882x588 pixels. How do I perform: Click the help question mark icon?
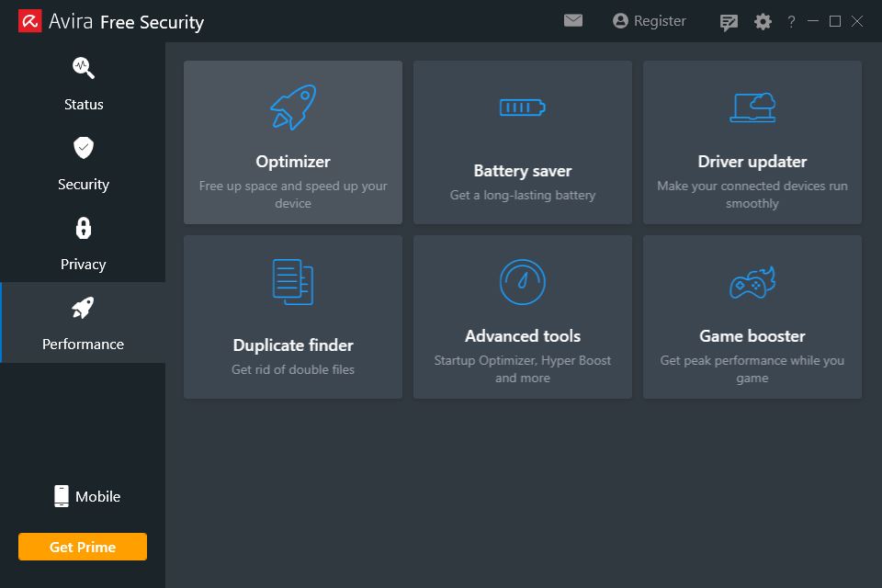pyautogui.click(x=791, y=22)
